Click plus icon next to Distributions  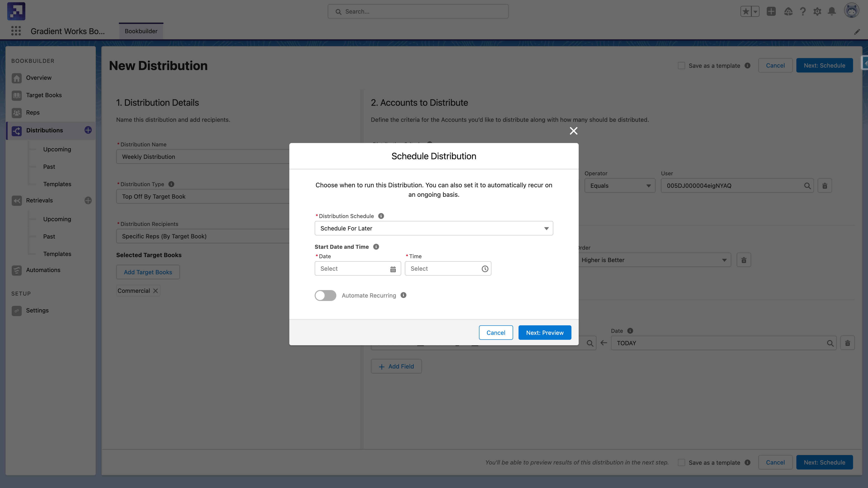click(x=88, y=130)
